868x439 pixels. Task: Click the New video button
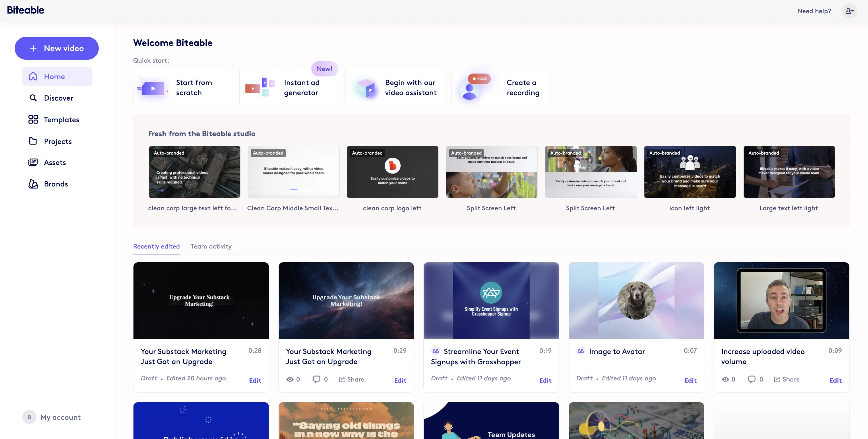point(57,48)
